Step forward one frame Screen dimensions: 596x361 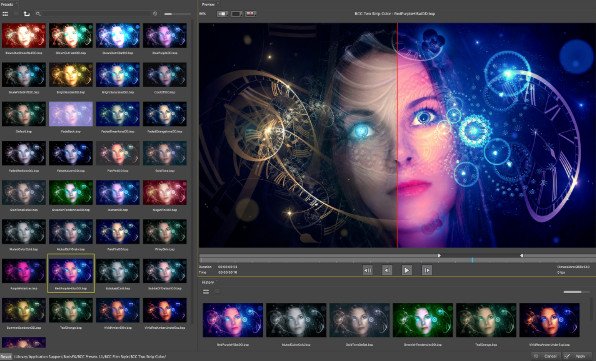pos(426,270)
